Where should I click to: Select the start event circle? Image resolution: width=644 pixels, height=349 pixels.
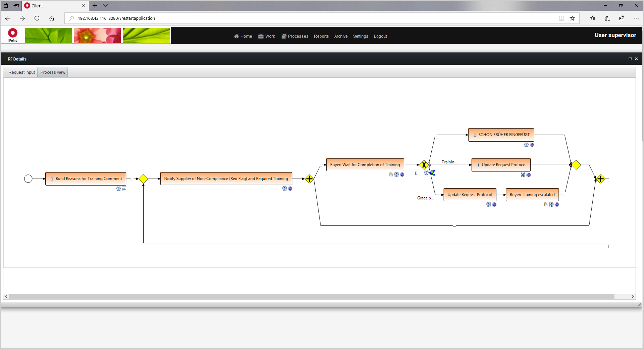[28, 179]
